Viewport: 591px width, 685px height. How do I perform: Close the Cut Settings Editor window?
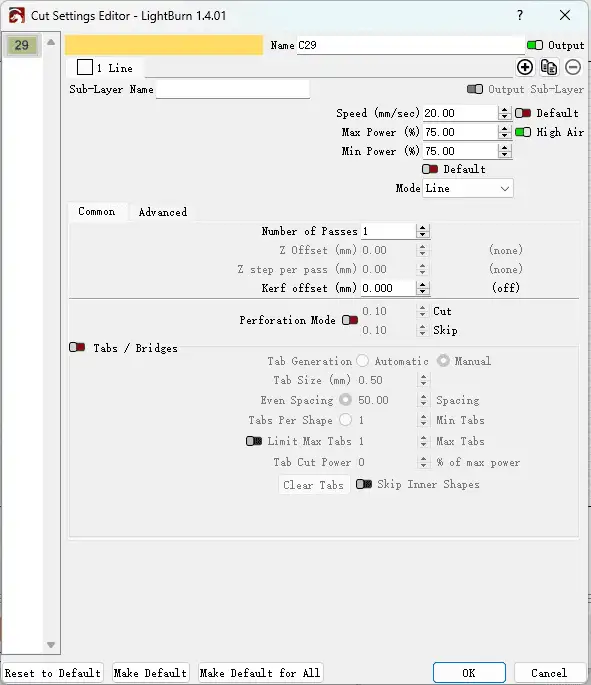pyautogui.click(x=565, y=15)
